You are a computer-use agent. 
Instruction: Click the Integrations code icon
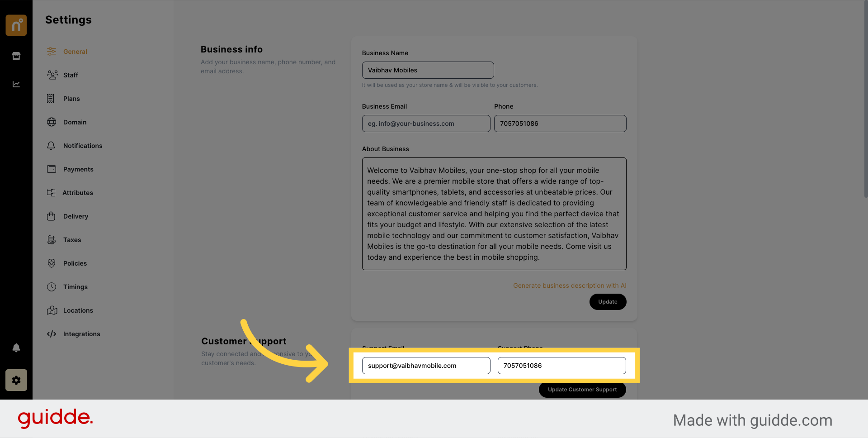52,334
